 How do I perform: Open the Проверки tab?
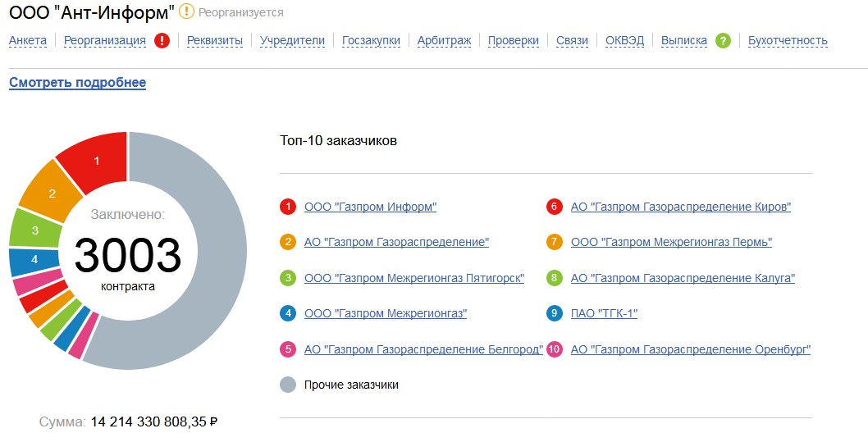tap(513, 40)
